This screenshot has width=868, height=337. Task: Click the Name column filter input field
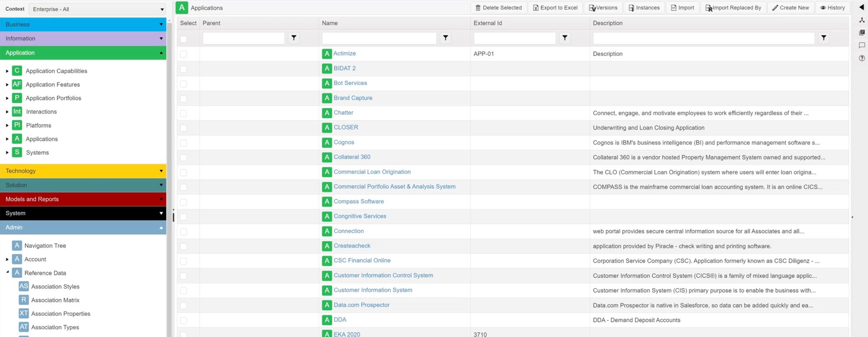coord(379,38)
